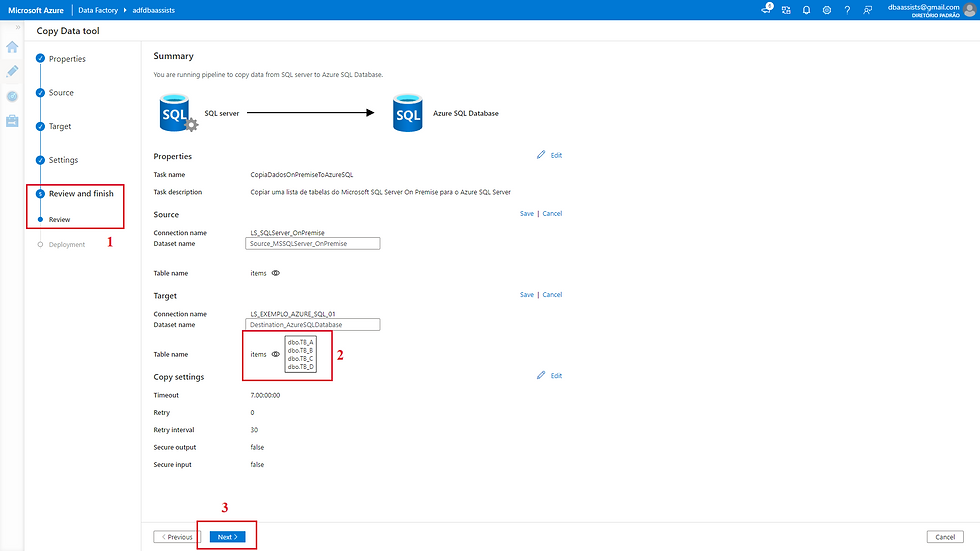Screen dimensions: 980x551
Task: Expand the left sidebar with chevron
Action: [18, 27]
